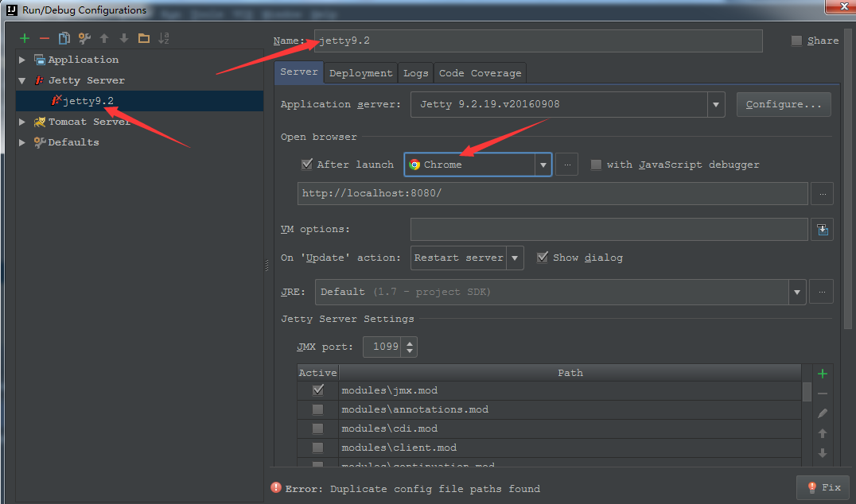Click the jetty9.2 configuration error icon
The image size is (856, 504).
tap(56, 100)
